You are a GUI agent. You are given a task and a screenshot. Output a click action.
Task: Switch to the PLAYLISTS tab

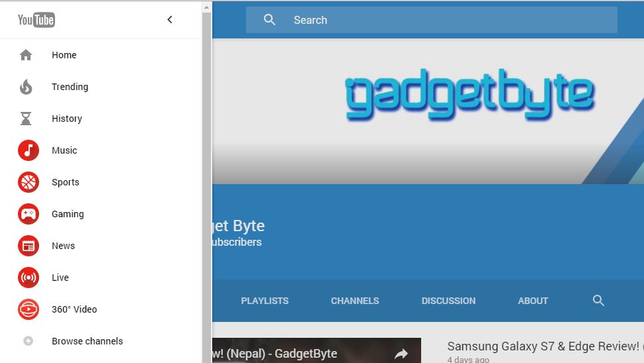(265, 301)
